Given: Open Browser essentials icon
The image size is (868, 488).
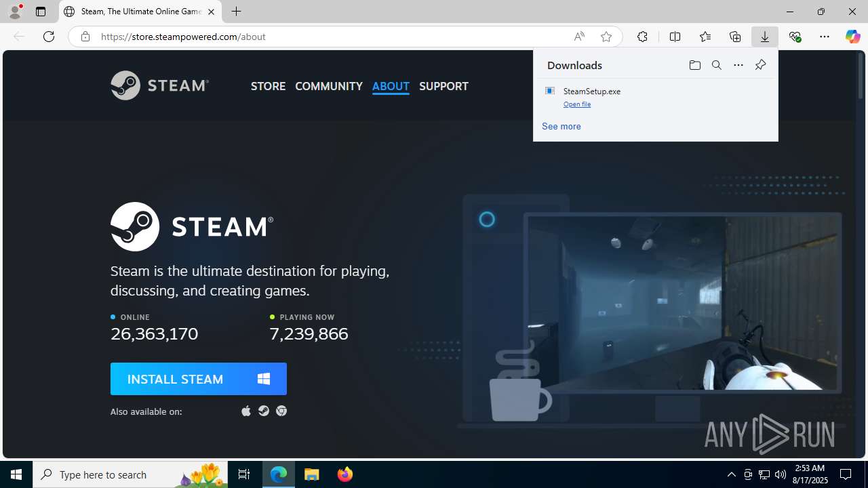Looking at the screenshot, I should coord(795,37).
